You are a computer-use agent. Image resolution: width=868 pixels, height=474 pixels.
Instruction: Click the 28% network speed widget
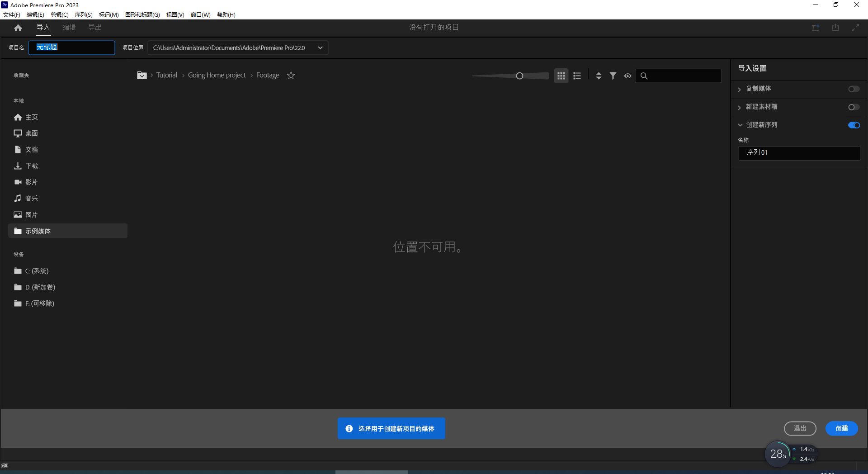click(x=791, y=454)
